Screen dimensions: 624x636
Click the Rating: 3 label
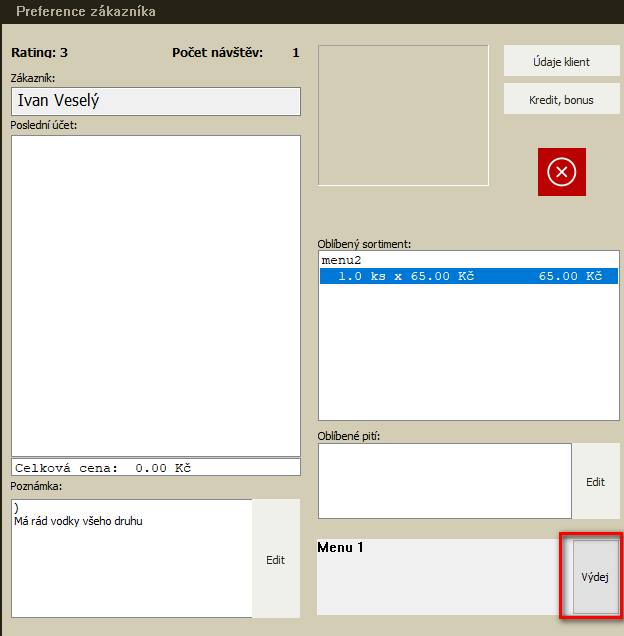39,53
